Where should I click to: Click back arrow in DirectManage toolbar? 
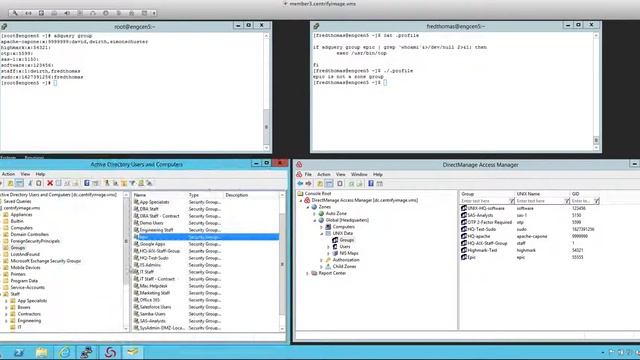(x=300, y=184)
